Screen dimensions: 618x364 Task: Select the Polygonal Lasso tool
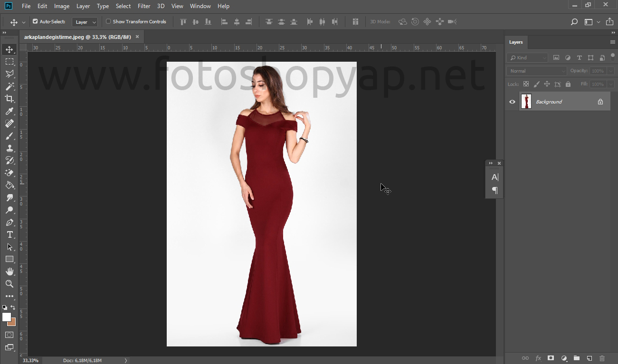click(9, 74)
